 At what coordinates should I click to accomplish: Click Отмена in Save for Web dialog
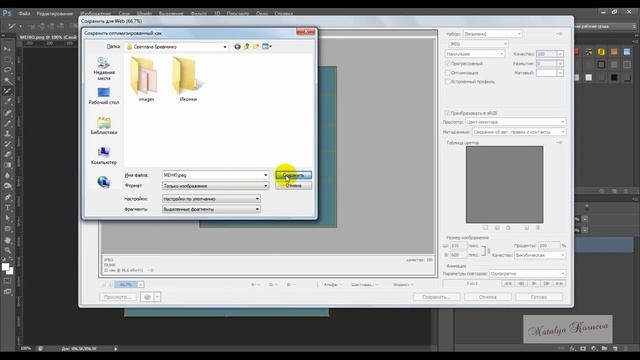pyautogui.click(x=487, y=297)
